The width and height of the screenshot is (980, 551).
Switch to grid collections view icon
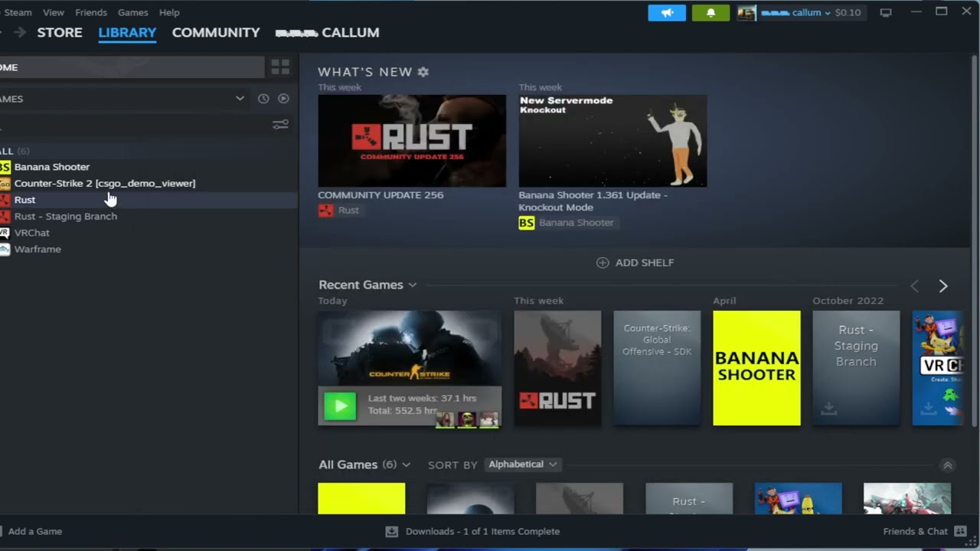pos(280,67)
